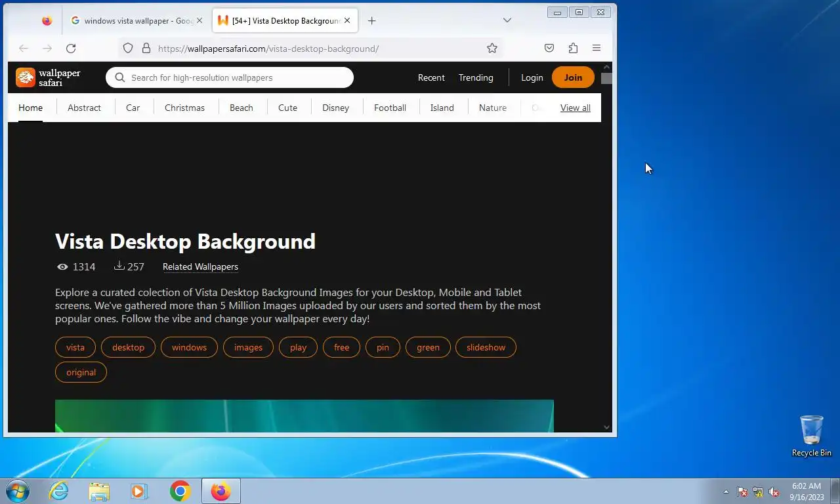Show site security padlock info
The height and width of the screenshot is (504, 840).
146,48
